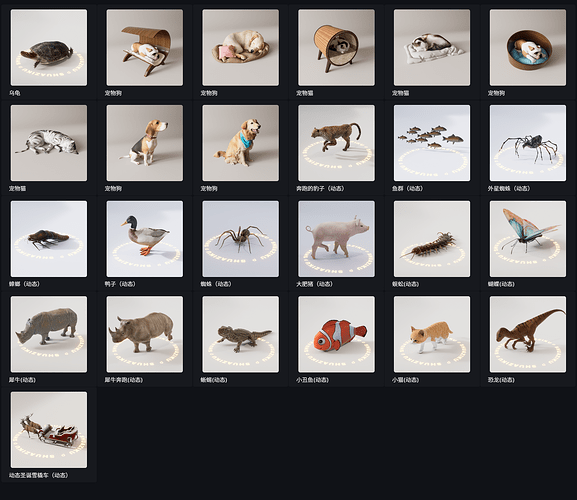The height and width of the screenshot is (500, 577).
Task: Click the label '乌龟'
Action: [15, 93]
